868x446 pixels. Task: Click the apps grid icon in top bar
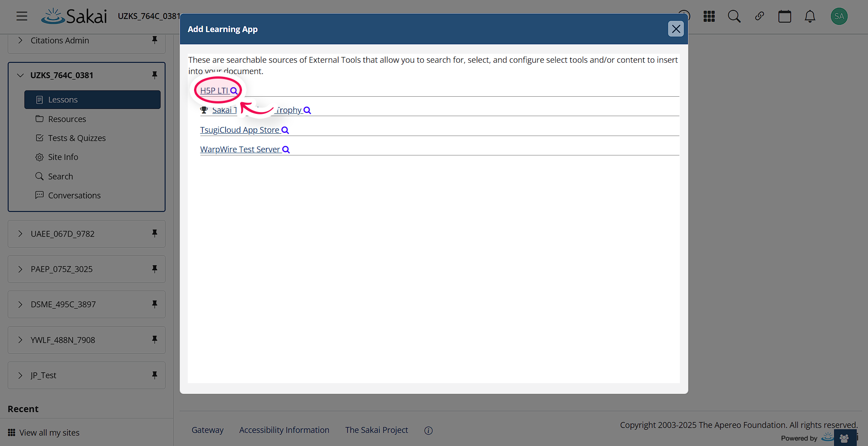[708, 16]
